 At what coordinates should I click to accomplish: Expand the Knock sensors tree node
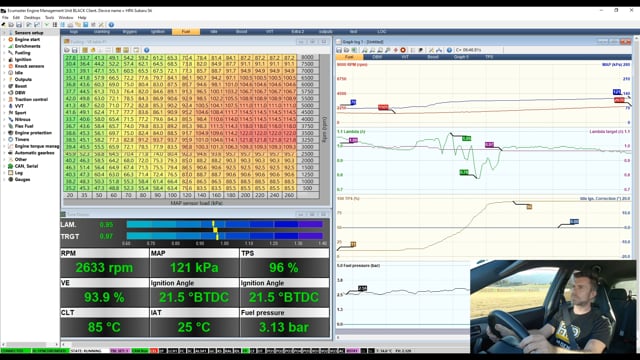tap(4, 66)
